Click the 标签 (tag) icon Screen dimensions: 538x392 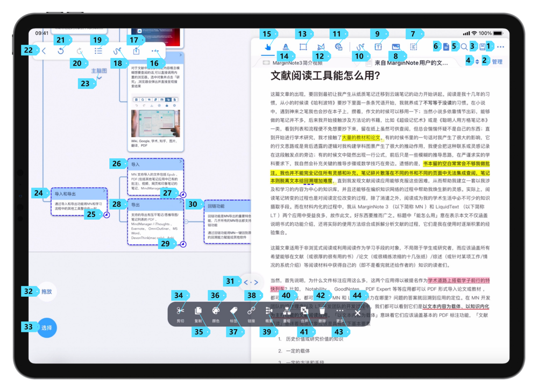click(233, 310)
